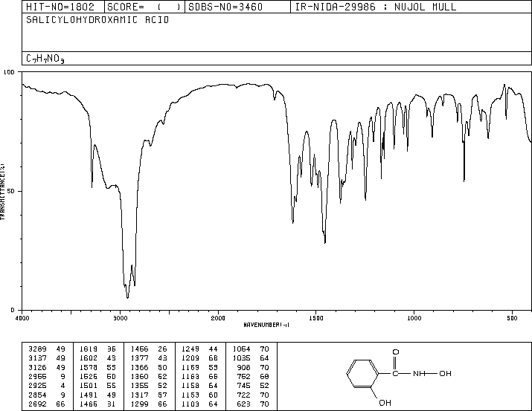Select the SDBS-NO=3460 header text

pyautogui.click(x=225, y=7)
